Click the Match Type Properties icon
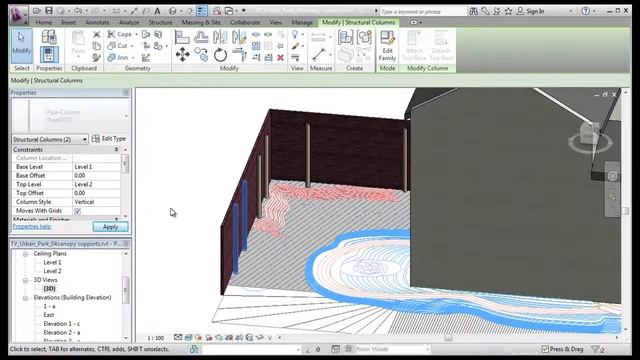Viewport: 640px width, 360px height. (97, 58)
